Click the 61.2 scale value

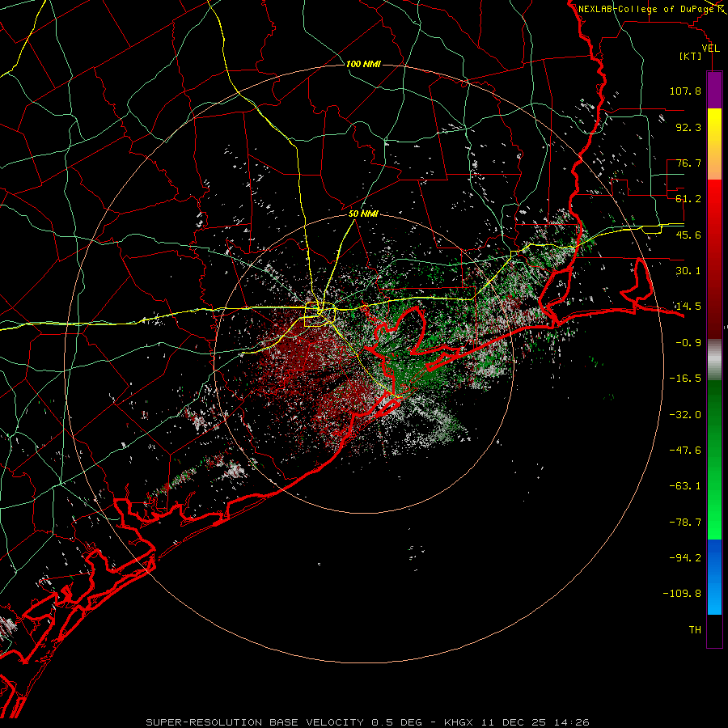pos(688,199)
